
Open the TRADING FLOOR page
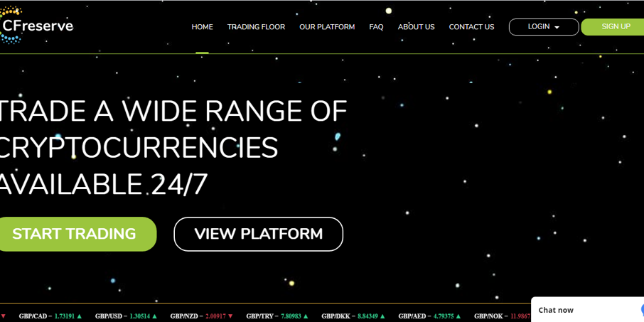256,27
